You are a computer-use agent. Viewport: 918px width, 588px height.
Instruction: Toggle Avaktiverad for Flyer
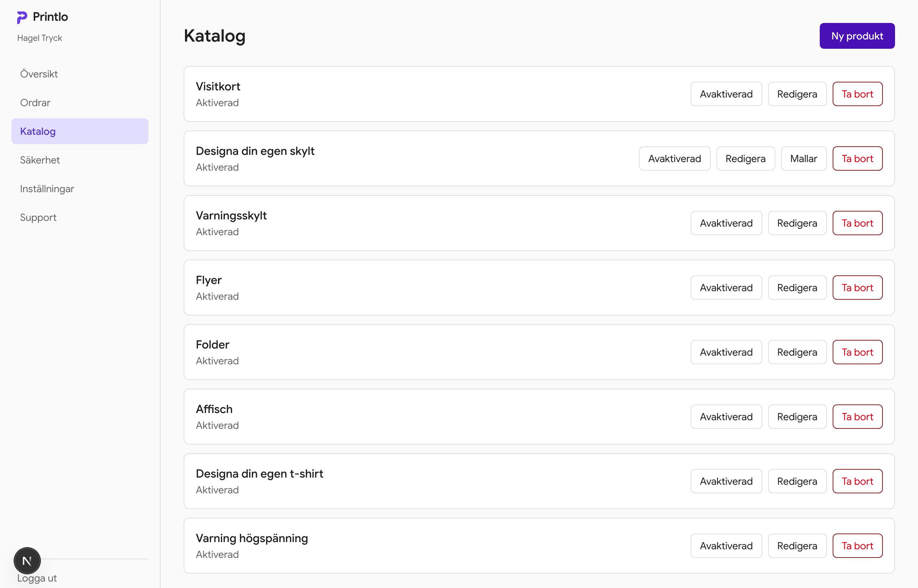point(726,288)
